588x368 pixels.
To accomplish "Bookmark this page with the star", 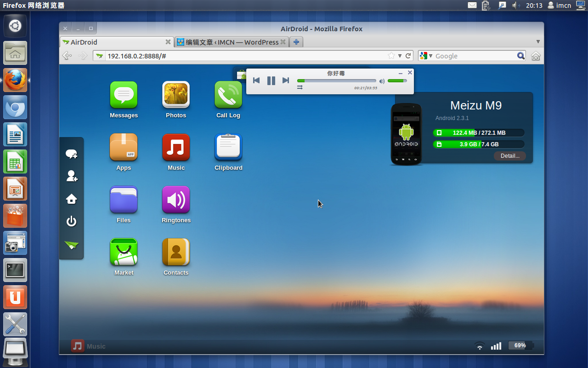I will coord(391,56).
